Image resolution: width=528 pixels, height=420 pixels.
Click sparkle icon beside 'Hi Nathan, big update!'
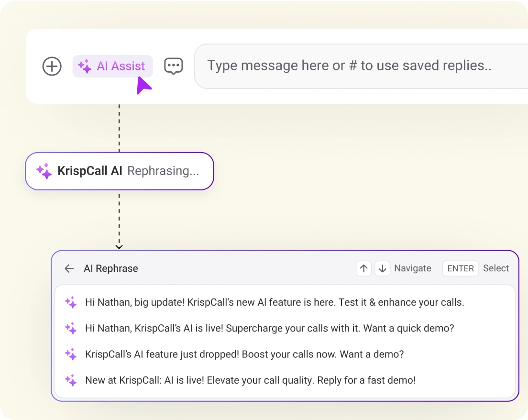71,302
